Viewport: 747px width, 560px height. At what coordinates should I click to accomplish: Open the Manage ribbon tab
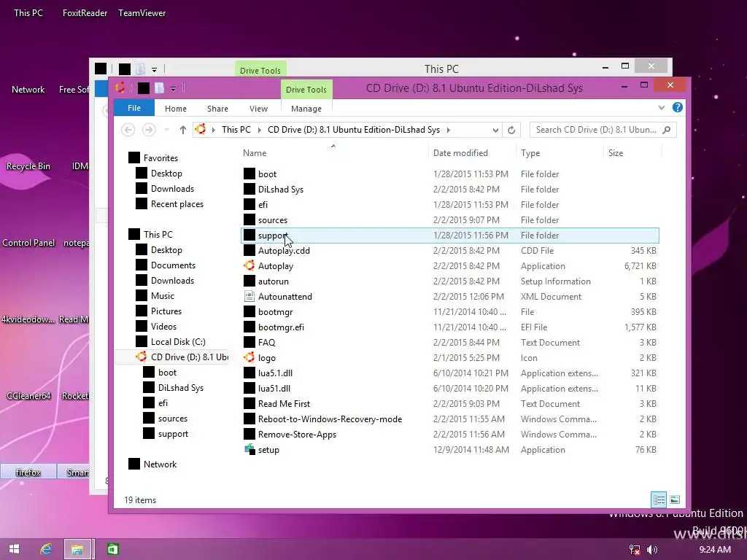click(x=306, y=109)
